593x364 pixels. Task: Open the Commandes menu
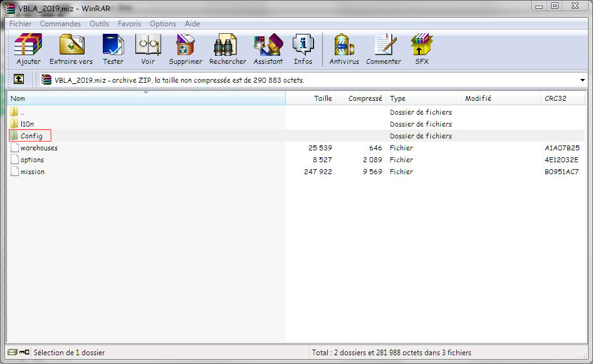[x=60, y=24]
